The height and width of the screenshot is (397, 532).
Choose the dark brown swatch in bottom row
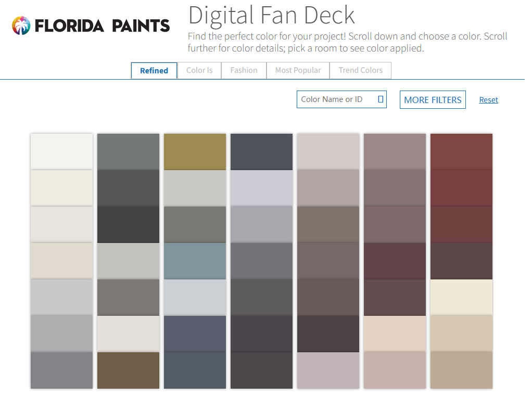point(128,370)
